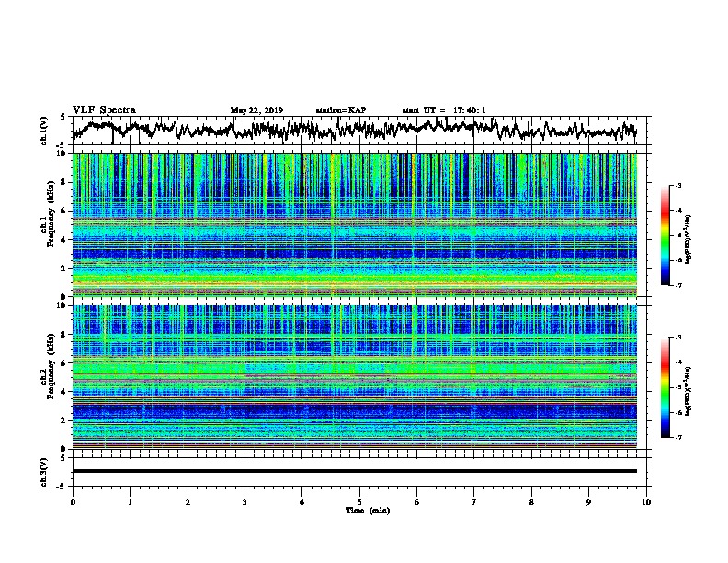Click the "-3" tick on ch.1 colorbar
Screen dimensions: 728x563
tap(677, 185)
